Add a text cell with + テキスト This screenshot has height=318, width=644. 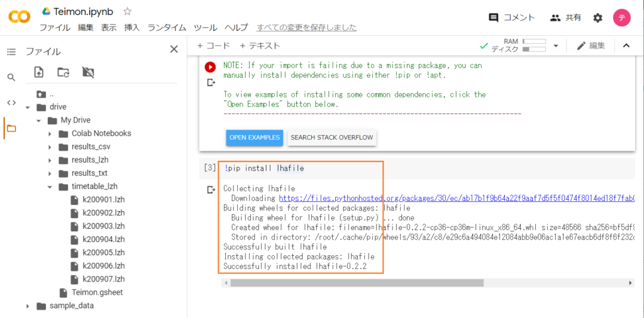click(260, 45)
